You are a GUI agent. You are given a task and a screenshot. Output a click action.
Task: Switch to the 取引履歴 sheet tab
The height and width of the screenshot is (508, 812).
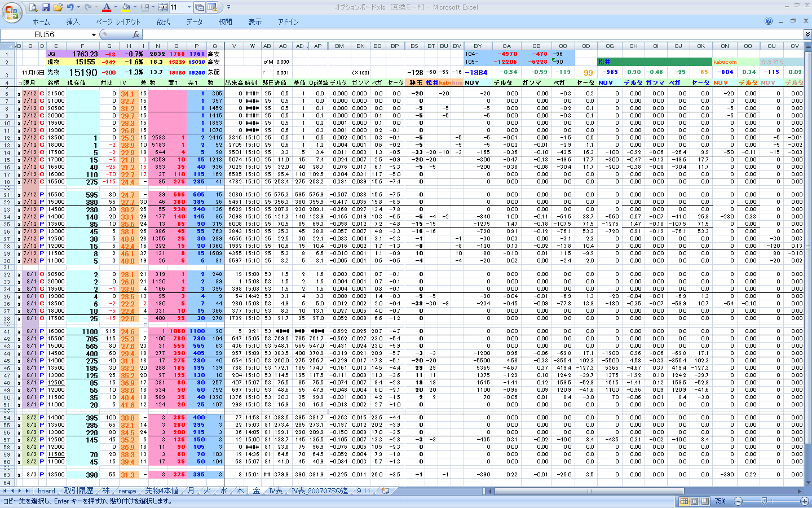coord(78,491)
